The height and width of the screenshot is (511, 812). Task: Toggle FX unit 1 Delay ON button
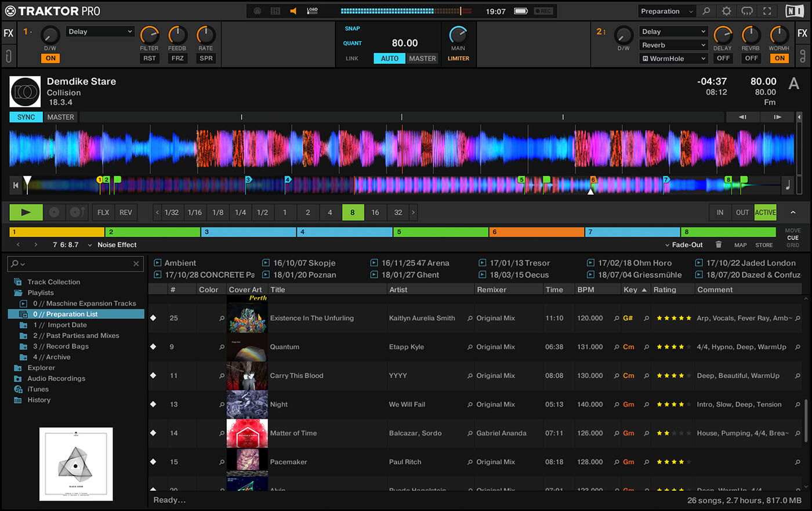coord(50,58)
